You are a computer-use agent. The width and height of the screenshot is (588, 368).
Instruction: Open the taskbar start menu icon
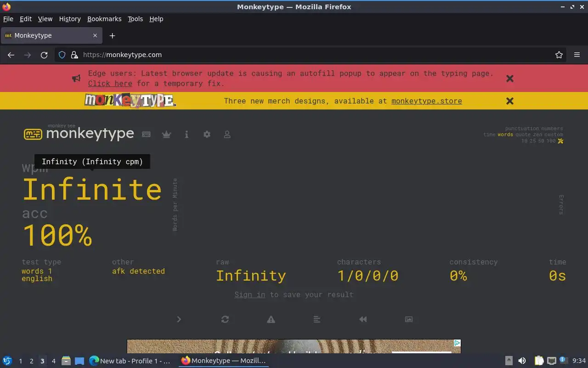coord(7,361)
